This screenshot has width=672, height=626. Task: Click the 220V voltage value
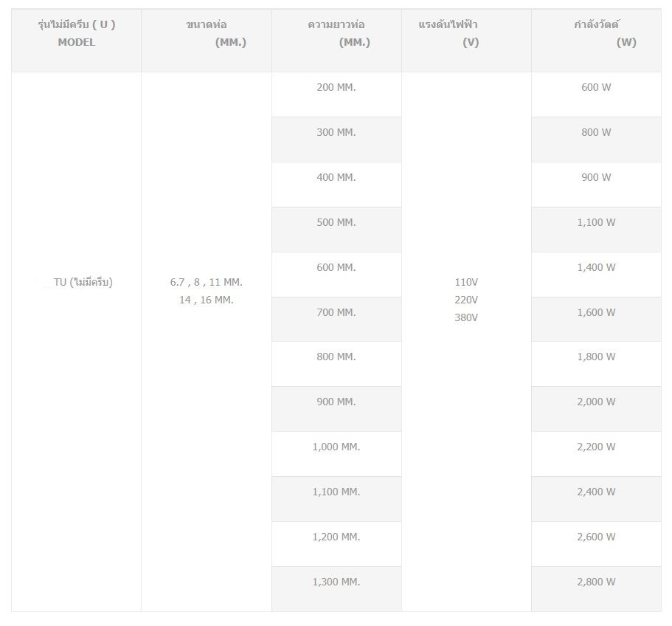click(466, 300)
